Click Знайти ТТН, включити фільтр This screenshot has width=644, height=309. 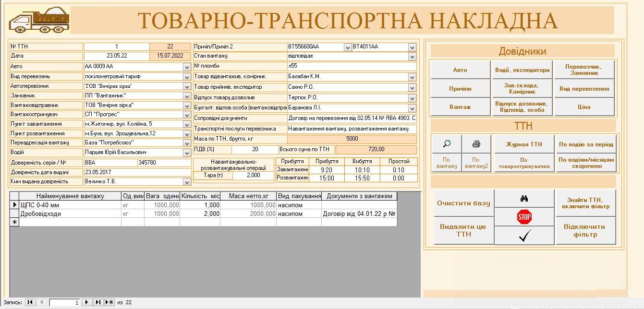point(586,203)
